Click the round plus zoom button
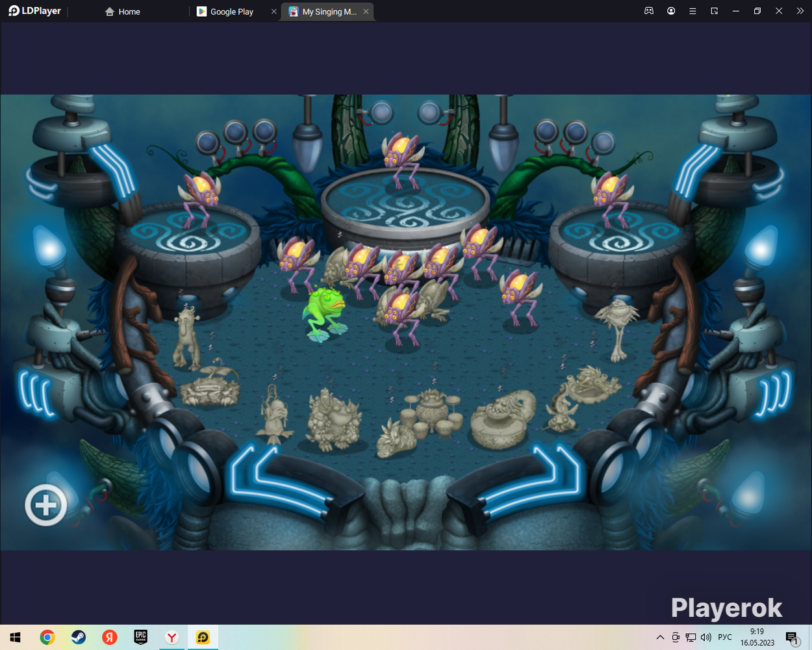This screenshot has height=650, width=812. pos(46,505)
